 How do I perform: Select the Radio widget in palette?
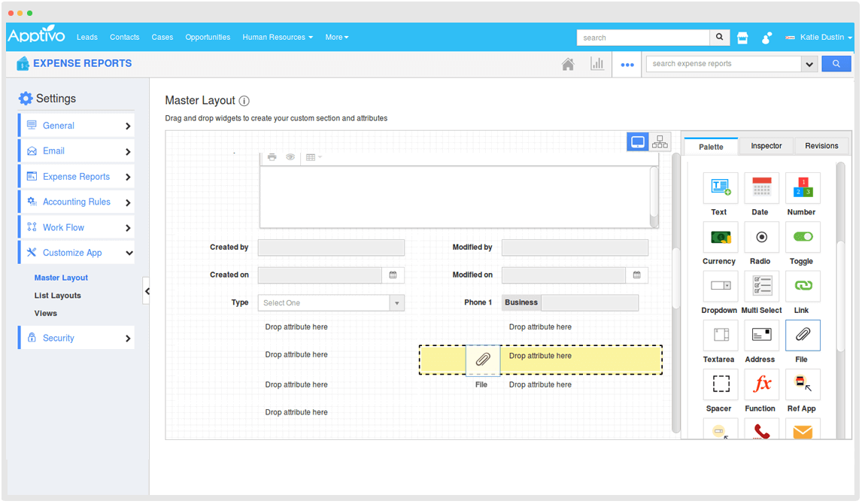(761, 237)
